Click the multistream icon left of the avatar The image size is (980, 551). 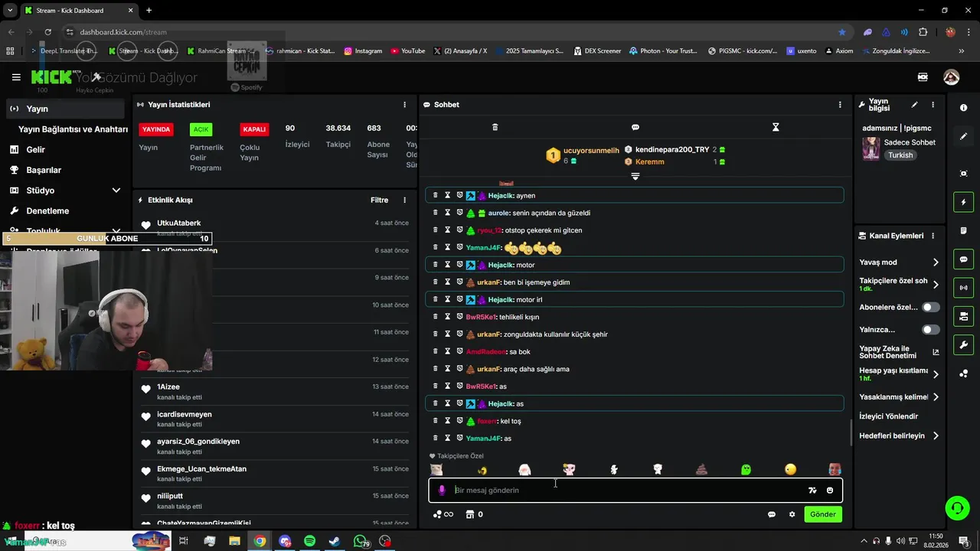point(923,77)
